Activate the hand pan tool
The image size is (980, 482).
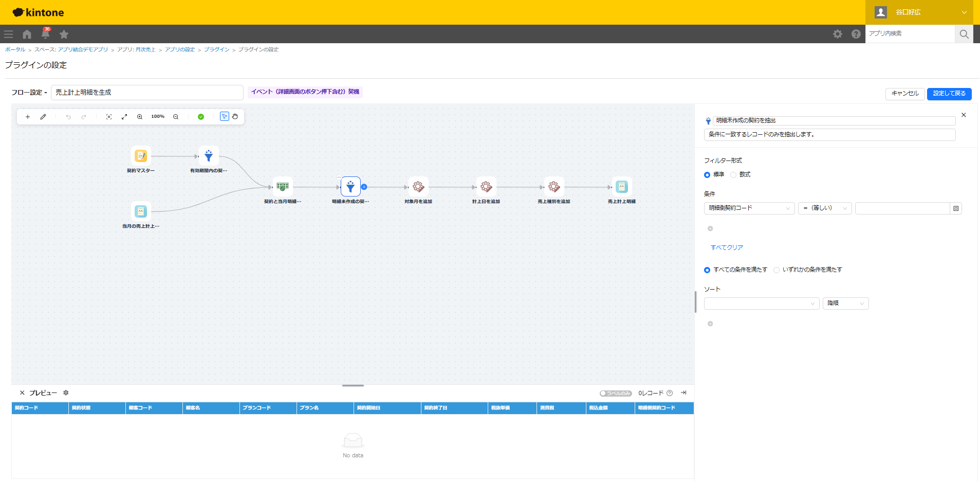click(x=235, y=116)
